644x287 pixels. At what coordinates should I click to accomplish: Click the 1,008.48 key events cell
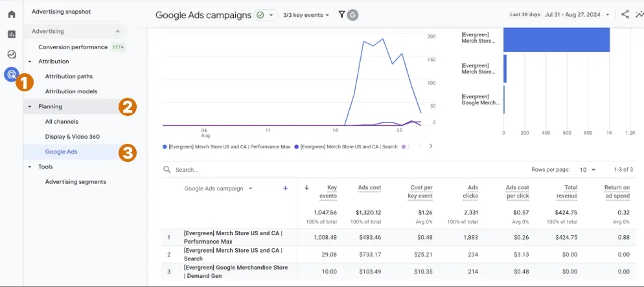click(325, 237)
